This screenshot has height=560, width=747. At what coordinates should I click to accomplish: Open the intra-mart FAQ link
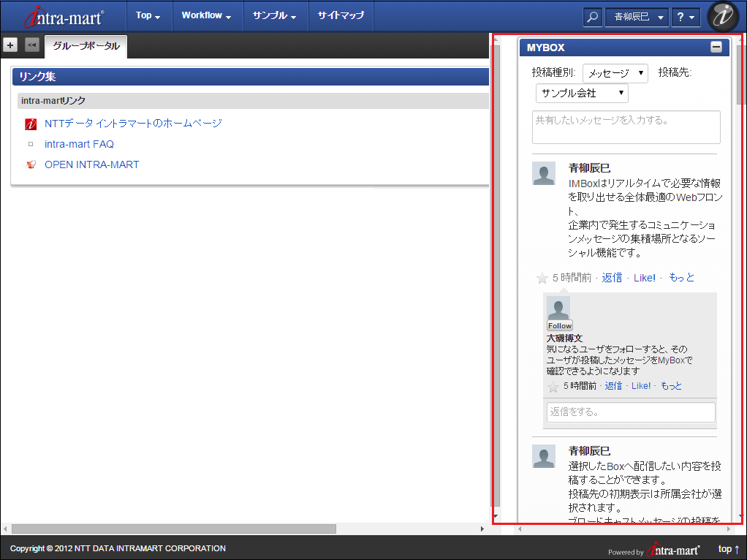pyautogui.click(x=79, y=144)
